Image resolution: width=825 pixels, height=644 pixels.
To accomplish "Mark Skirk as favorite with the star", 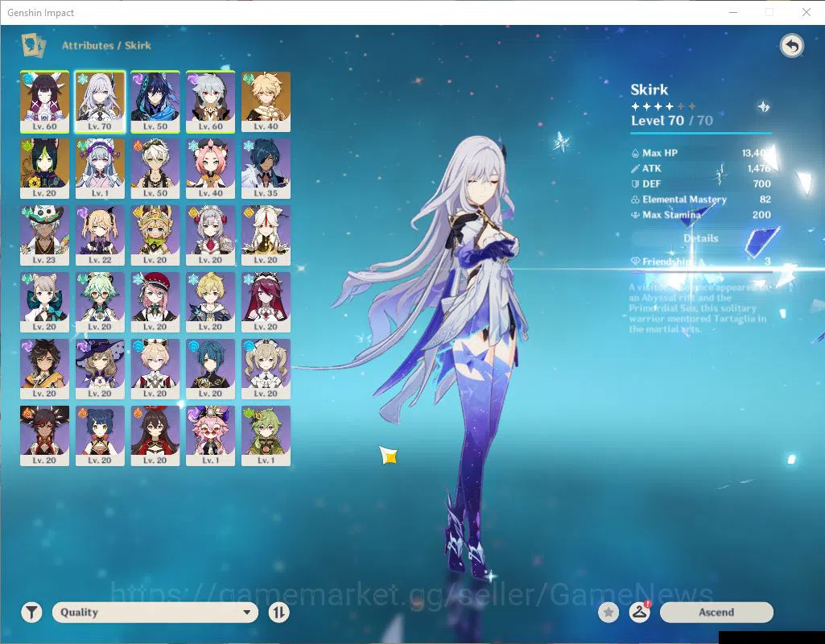I will pyautogui.click(x=608, y=613).
